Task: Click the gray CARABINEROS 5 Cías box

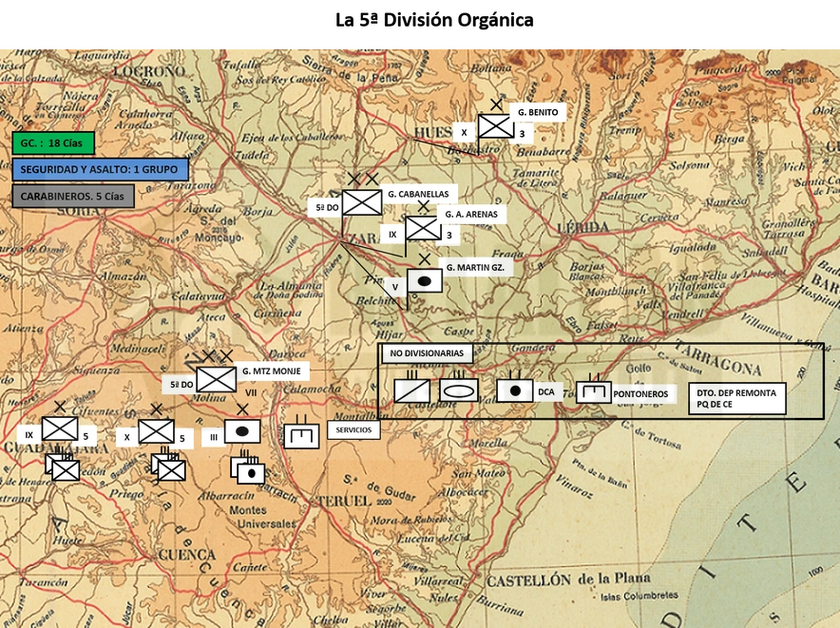Action: point(73,196)
